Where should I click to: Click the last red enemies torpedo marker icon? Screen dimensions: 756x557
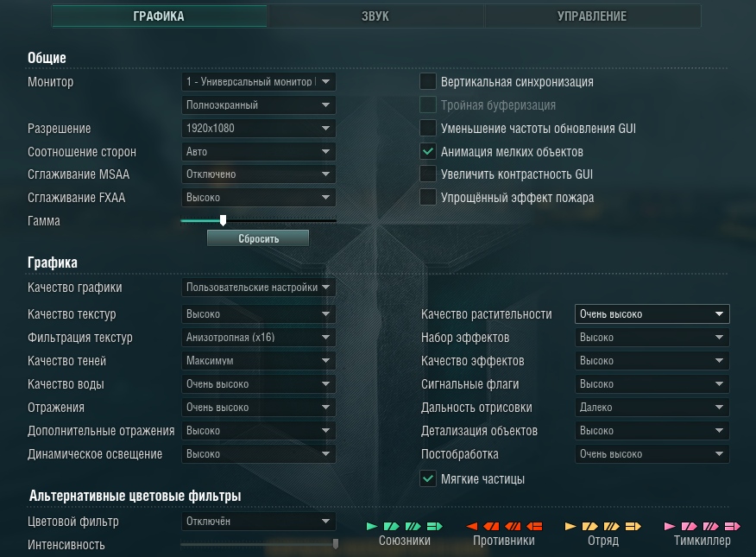pos(535,526)
